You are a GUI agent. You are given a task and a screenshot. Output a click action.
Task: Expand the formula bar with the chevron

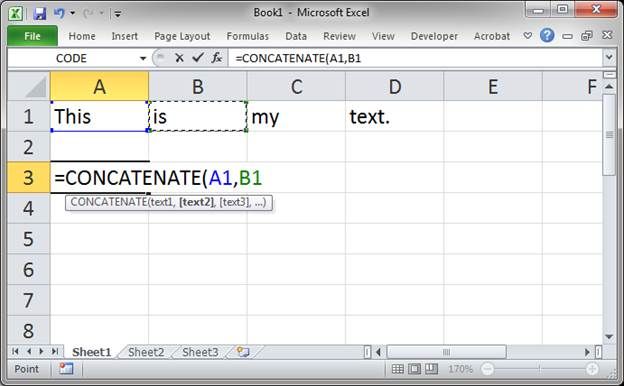point(609,58)
